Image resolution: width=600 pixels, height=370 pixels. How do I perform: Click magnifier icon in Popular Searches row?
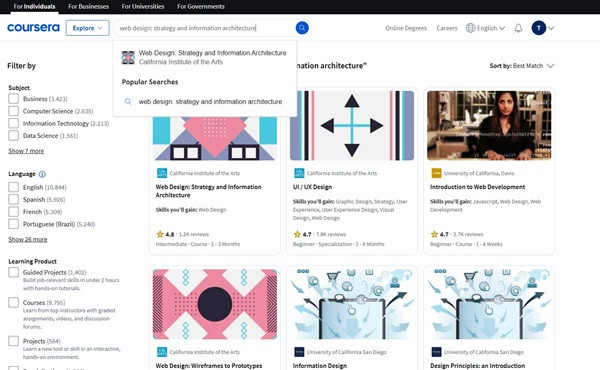(x=128, y=102)
